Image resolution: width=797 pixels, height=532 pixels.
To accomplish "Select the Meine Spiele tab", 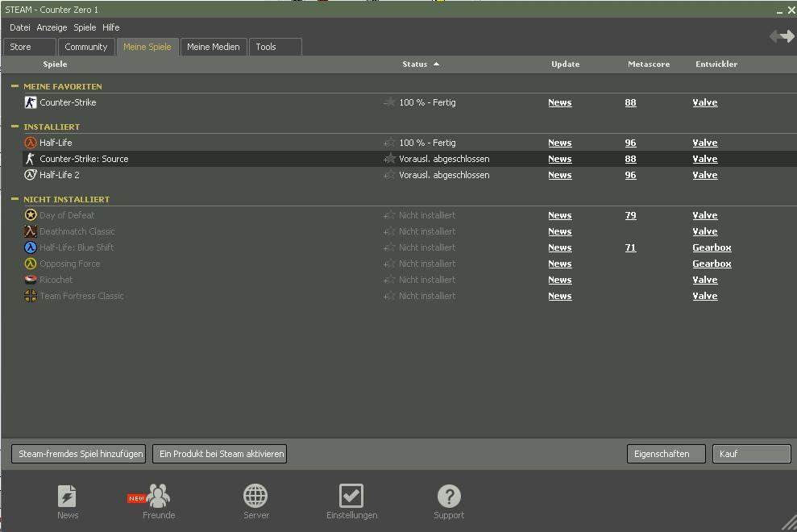I will [147, 47].
